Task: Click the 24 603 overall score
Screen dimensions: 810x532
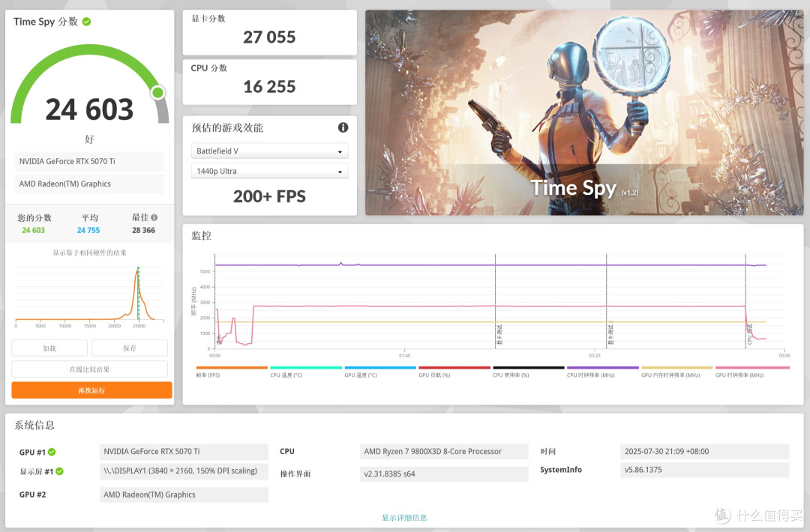Action: click(89, 109)
